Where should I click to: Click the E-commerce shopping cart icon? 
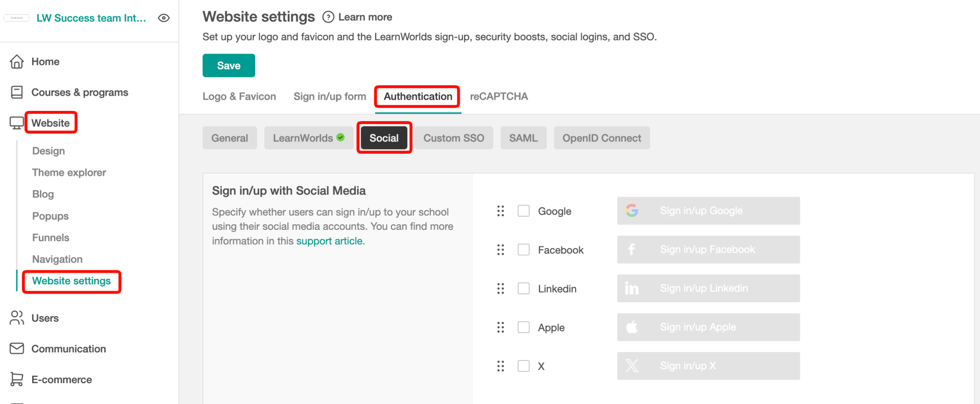(x=17, y=379)
